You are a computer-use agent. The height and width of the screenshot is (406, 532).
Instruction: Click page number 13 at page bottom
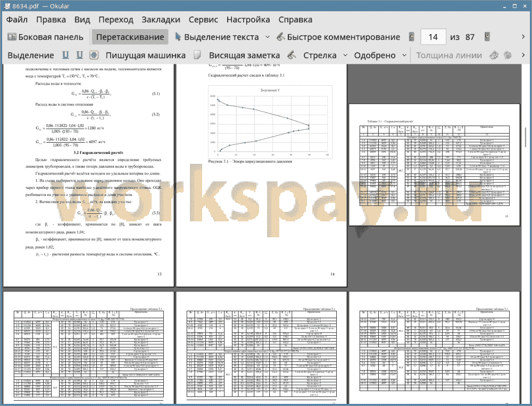(x=160, y=274)
